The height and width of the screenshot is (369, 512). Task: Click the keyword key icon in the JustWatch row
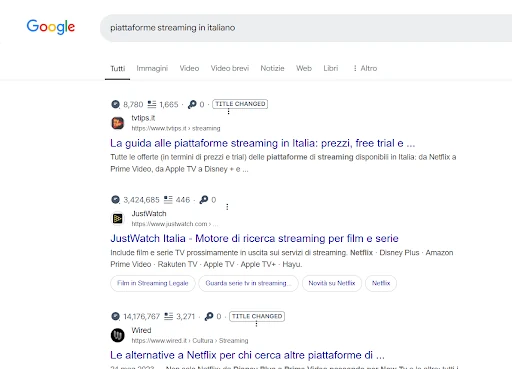(x=204, y=200)
